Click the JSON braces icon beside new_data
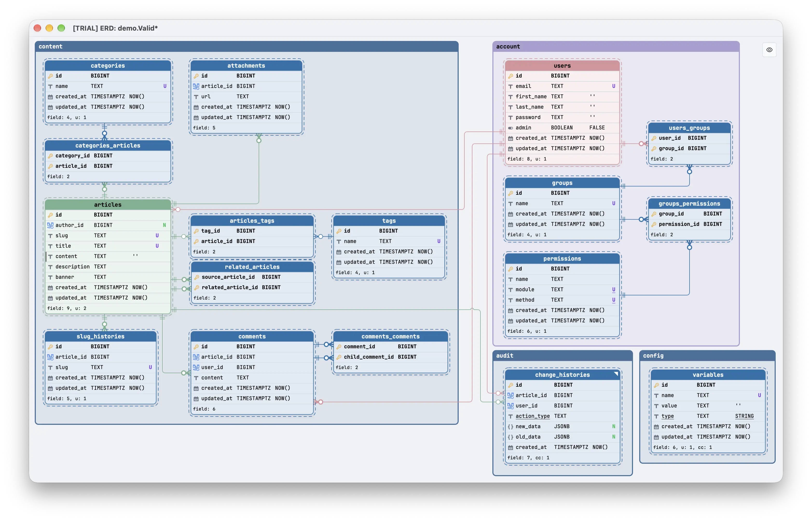Screen dimensions: 812x521 [510, 427]
